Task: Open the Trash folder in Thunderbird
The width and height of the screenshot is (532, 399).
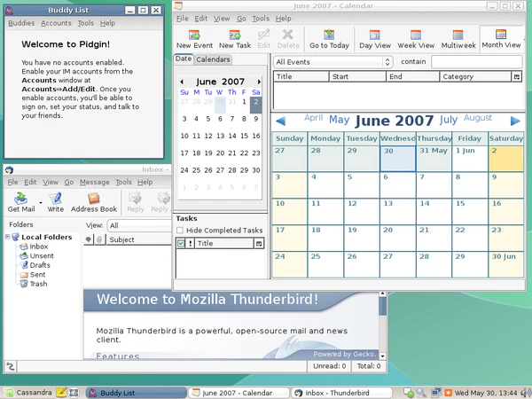Action: (38, 284)
